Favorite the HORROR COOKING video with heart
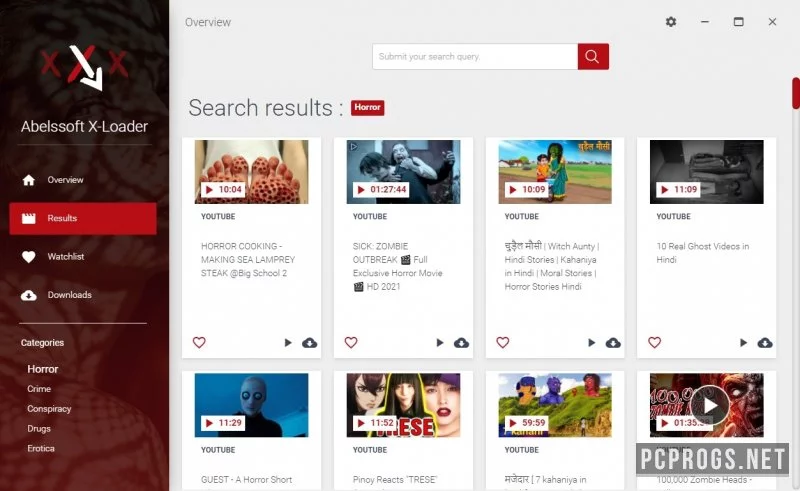The height and width of the screenshot is (491, 800). pyautogui.click(x=199, y=342)
